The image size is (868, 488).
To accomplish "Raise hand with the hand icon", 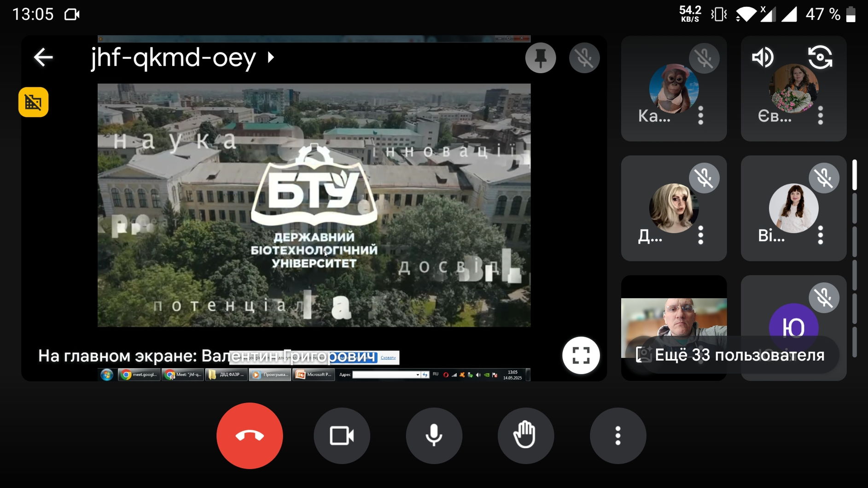I will tap(525, 436).
